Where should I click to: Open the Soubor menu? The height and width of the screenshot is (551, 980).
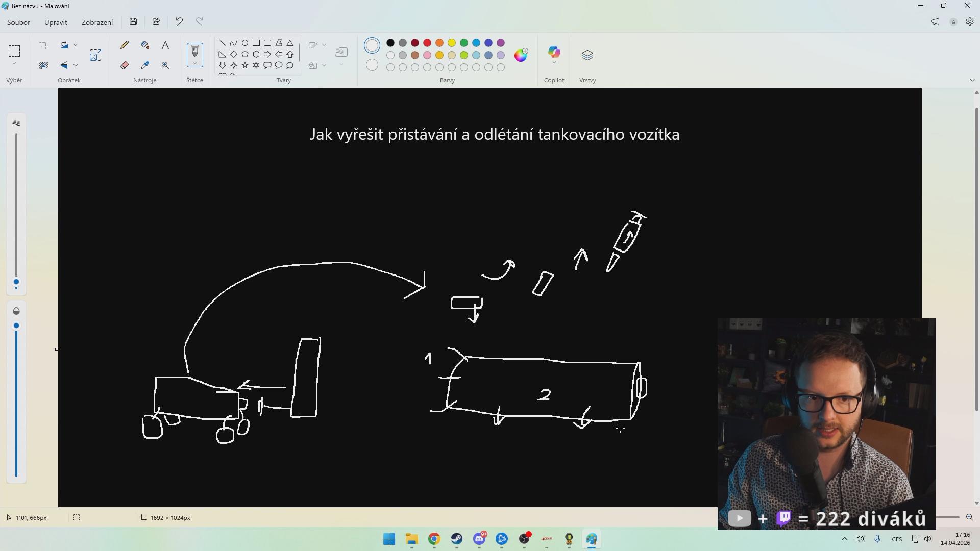(x=18, y=22)
